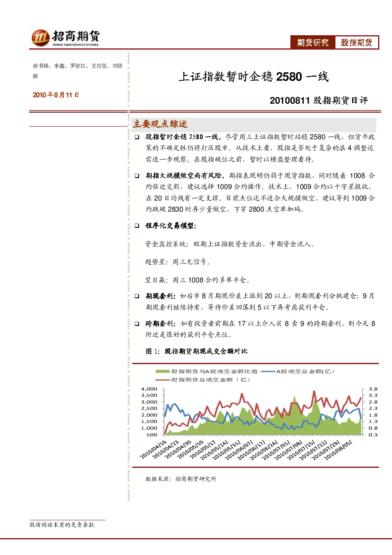392x555 pixels.
Task: Click the square bullet beside 期现套利
Action: pyautogui.click(x=137, y=296)
